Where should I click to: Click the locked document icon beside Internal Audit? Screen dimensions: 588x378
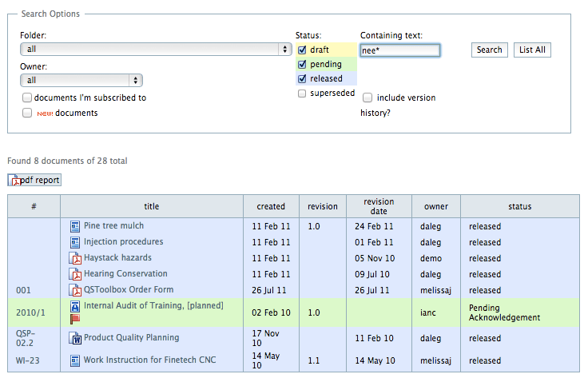(75, 306)
